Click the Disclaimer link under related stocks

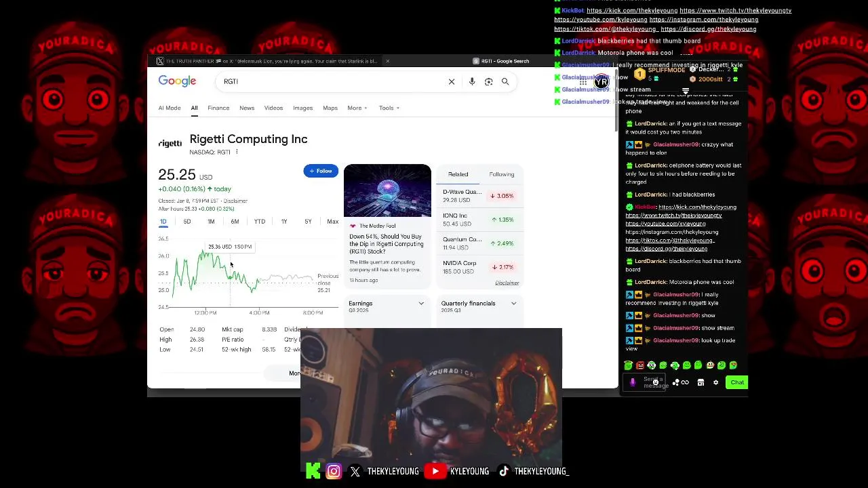pos(507,283)
